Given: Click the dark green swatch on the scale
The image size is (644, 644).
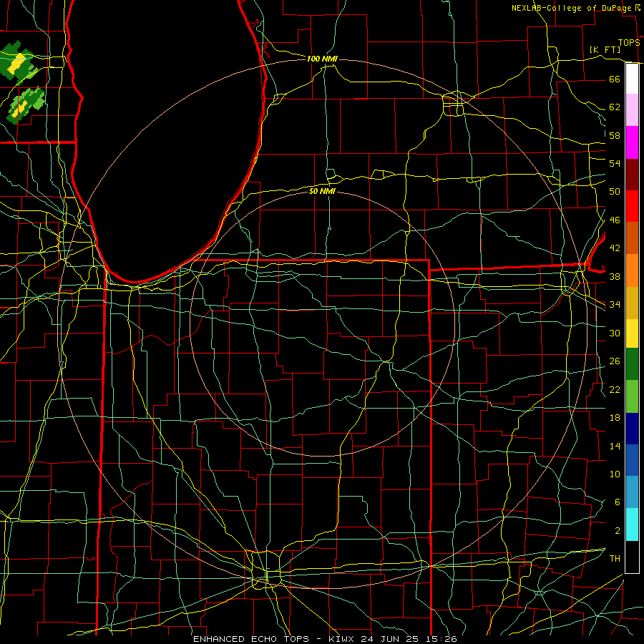Looking at the screenshot, I should pyautogui.click(x=632, y=364).
